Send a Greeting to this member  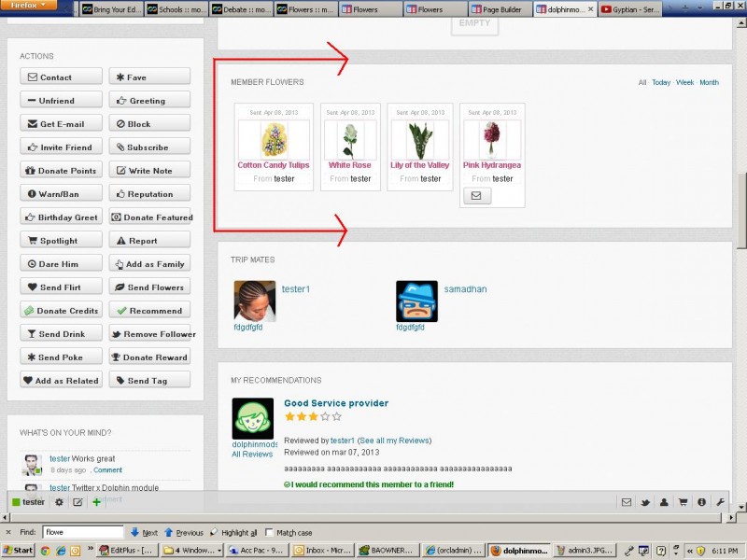coord(149,100)
